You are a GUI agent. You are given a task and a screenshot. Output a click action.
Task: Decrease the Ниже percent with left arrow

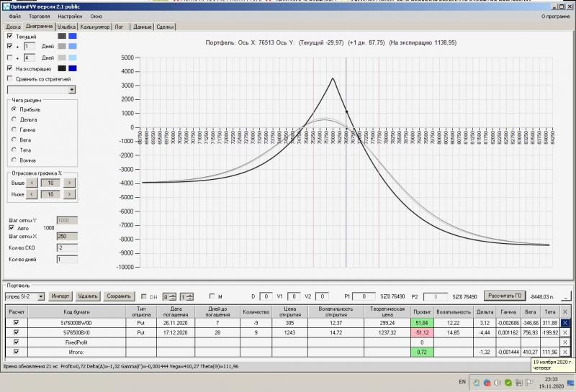[32, 193]
